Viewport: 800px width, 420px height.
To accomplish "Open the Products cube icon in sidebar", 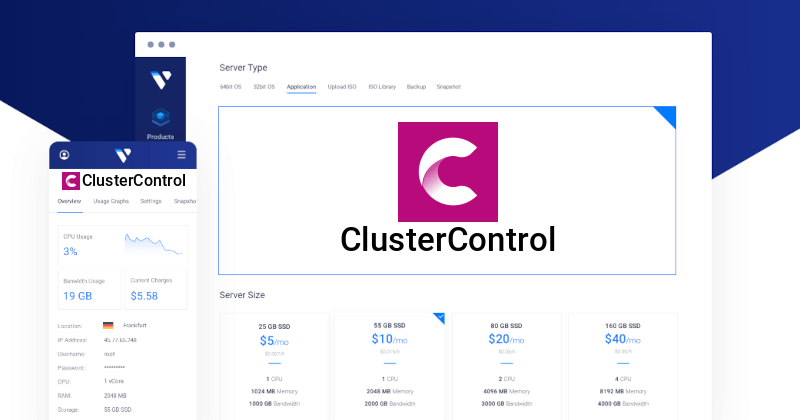I will click(x=160, y=117).
